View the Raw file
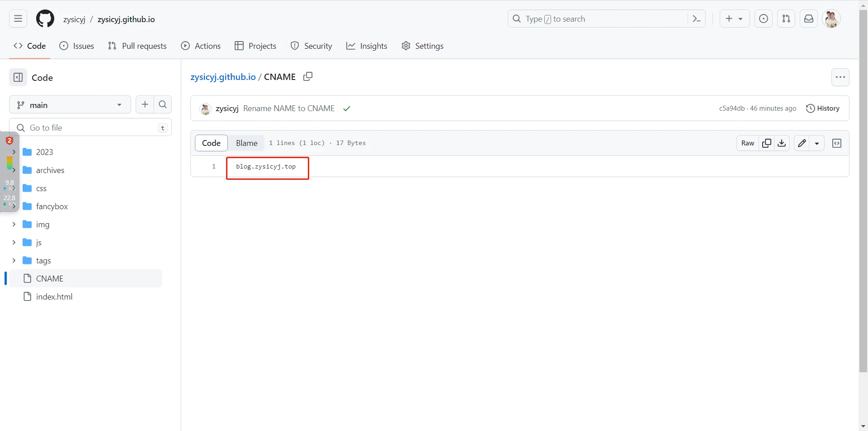Image resolution: width=868 pixels, height=431 pixels. 748,143
